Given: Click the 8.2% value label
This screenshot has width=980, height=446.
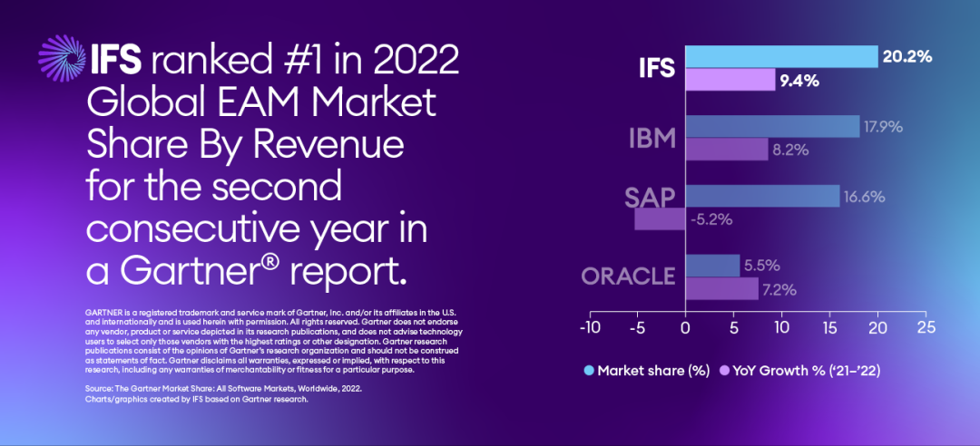Looking at the screenshot, I should coord(791,150).
